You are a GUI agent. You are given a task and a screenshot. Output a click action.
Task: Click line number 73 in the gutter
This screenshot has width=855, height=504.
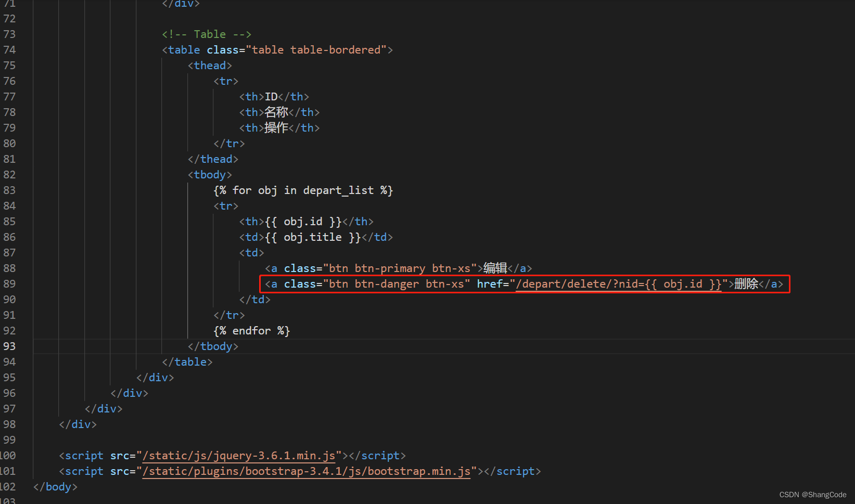(x=9, y=34)
